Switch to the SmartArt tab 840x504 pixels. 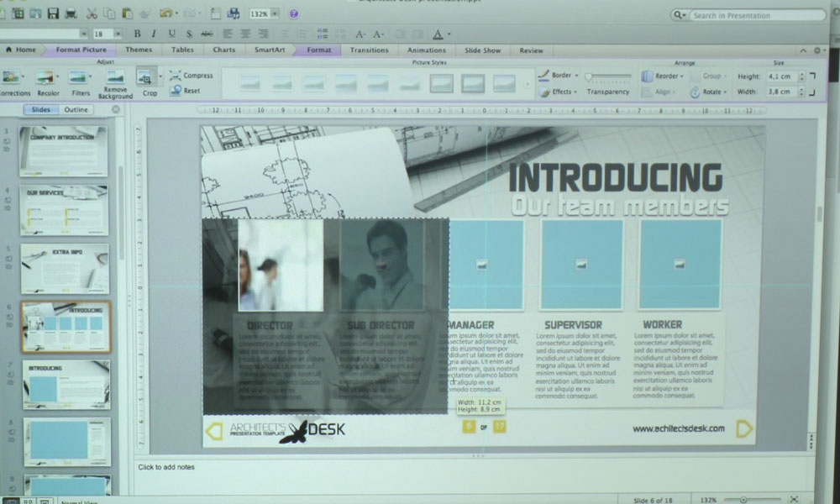click(x=270, y=50)
